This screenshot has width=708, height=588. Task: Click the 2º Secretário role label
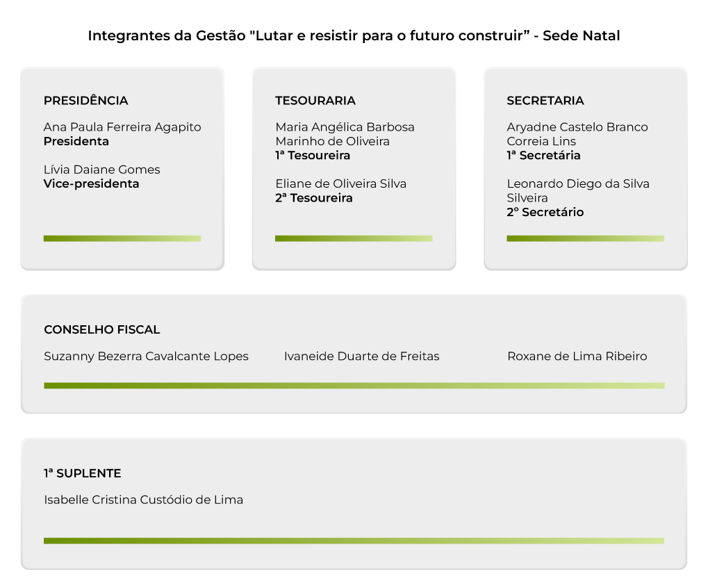(x=545, y=213)
